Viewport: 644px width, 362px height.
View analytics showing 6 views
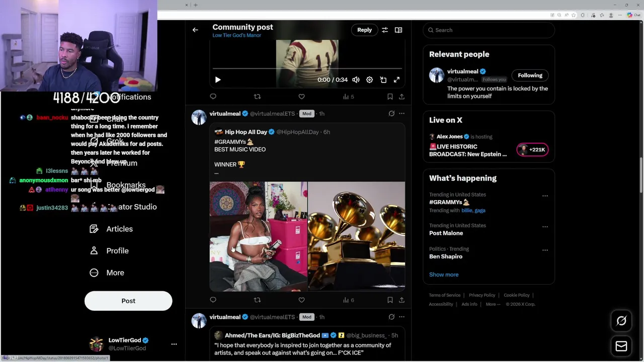[x=348, y=300]
